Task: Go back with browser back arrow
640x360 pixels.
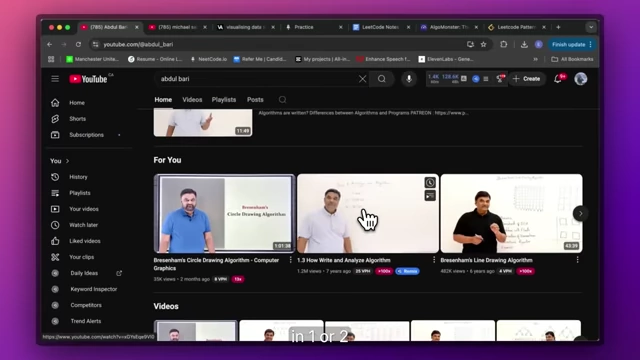Action: point(49,44)
